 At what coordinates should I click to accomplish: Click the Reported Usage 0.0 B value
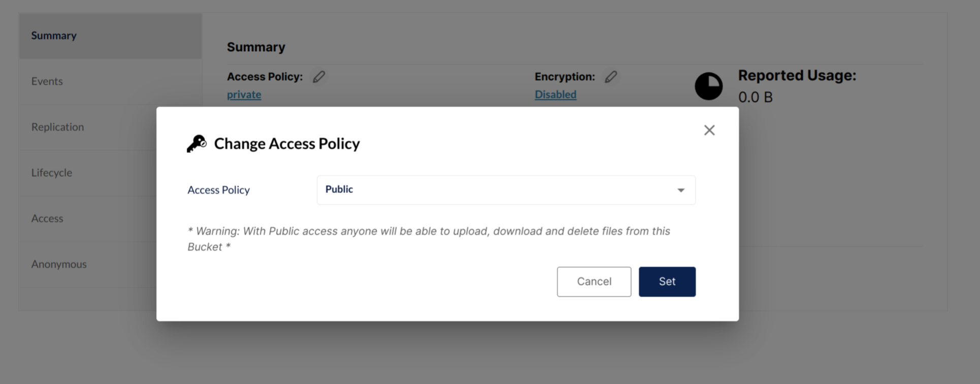[755, 97]
